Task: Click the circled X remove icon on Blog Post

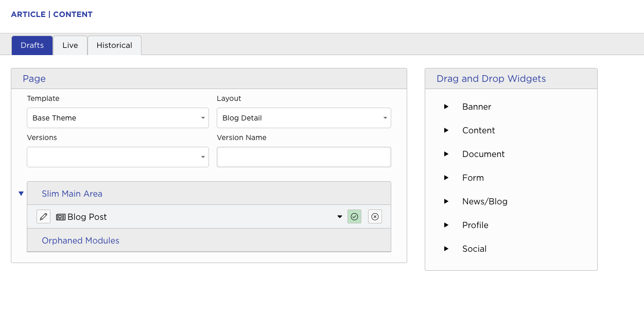Action: pyautogui.click(x=375, y=217)
